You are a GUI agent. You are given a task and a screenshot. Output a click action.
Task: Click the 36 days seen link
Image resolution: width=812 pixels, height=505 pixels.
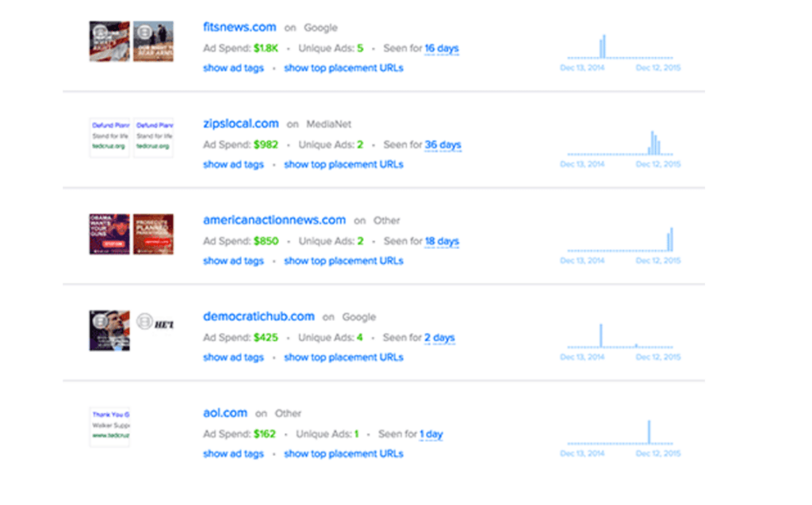point(442,144)
